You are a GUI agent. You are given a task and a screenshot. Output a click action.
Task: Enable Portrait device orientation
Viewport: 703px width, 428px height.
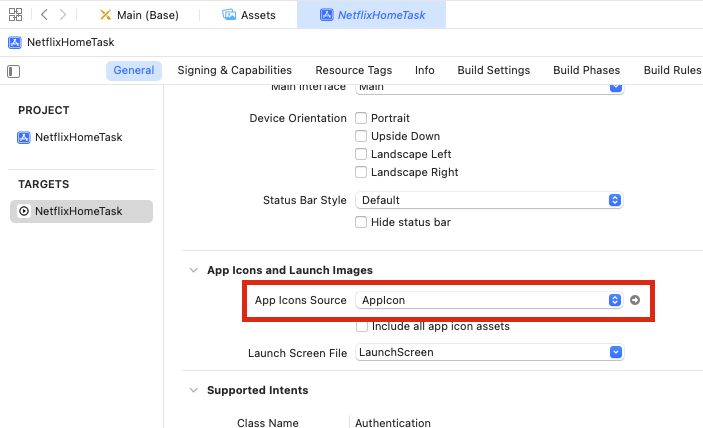tap(361, 118)
